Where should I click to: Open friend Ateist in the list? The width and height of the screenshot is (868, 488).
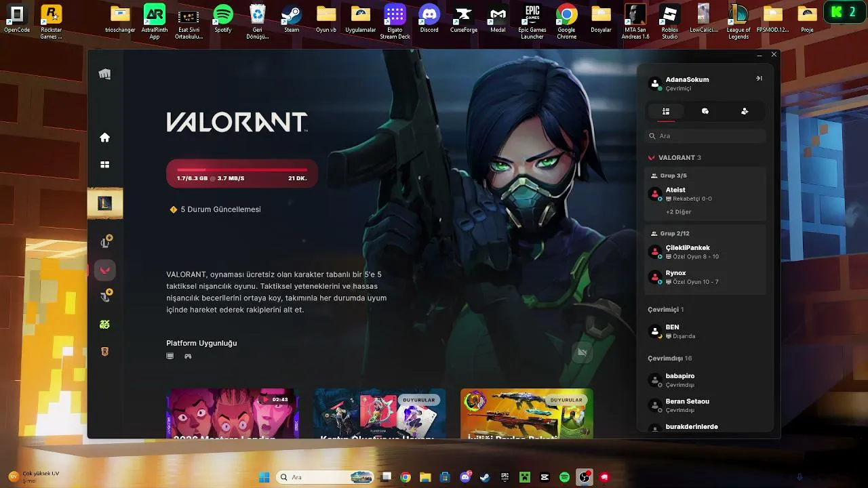point(705,194)
